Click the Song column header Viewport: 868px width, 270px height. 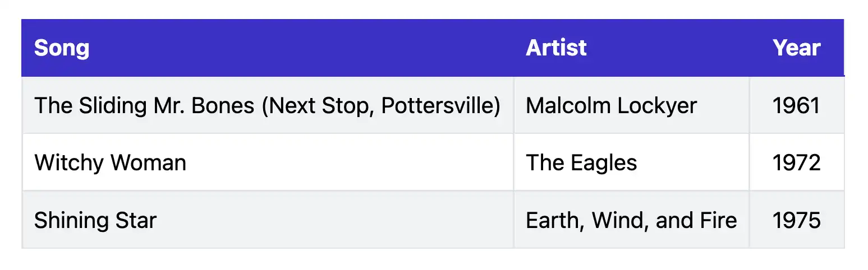pos(62,48)
